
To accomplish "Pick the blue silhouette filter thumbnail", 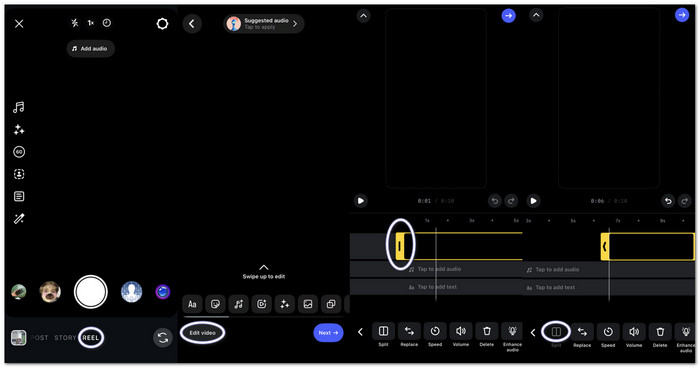I will pos(131,292).
